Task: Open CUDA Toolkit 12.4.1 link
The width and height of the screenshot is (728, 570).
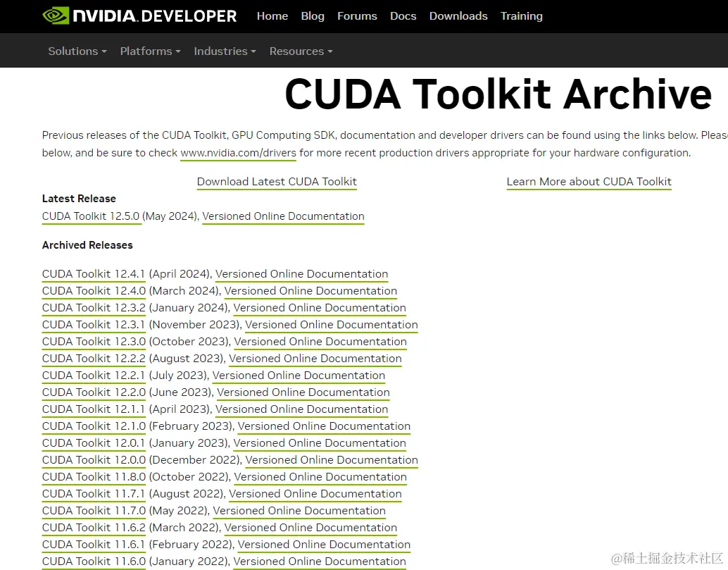Action: (x=94, y=274)
